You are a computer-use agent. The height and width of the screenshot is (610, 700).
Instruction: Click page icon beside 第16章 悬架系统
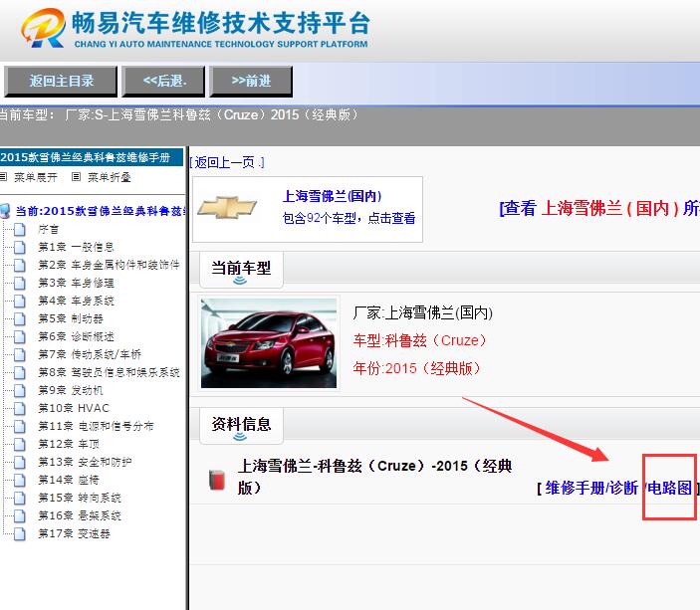click(20, 515)
